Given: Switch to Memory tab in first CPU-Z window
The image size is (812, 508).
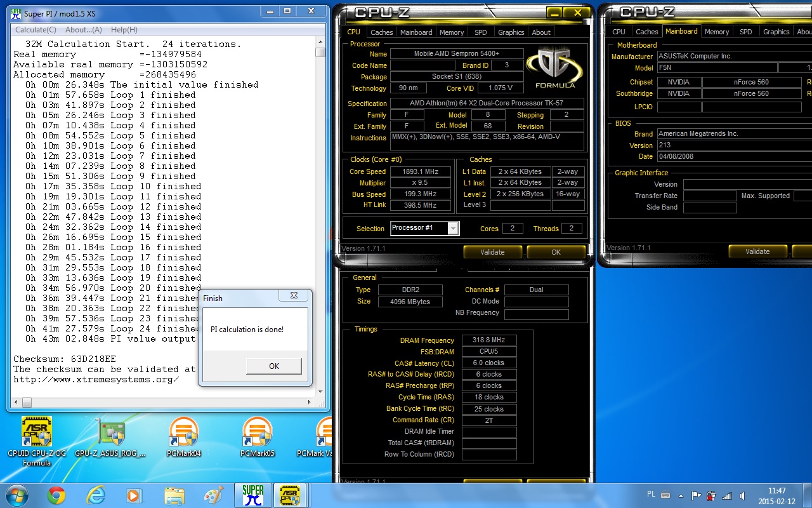Looking at the screenshot, I should pyautogui.click(x=452, y=32).
